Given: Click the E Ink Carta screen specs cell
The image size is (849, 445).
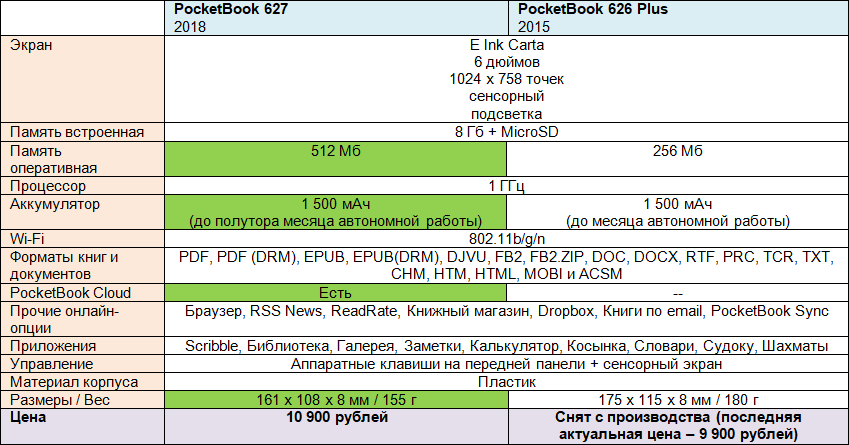Looking at the screenshot, I should (506, 79).
